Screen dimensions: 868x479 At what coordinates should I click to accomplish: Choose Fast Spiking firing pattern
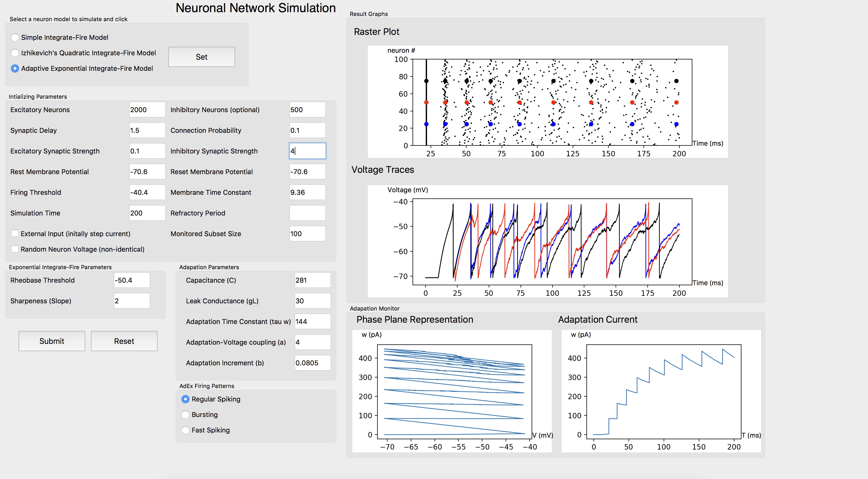[x=185, y=430]
